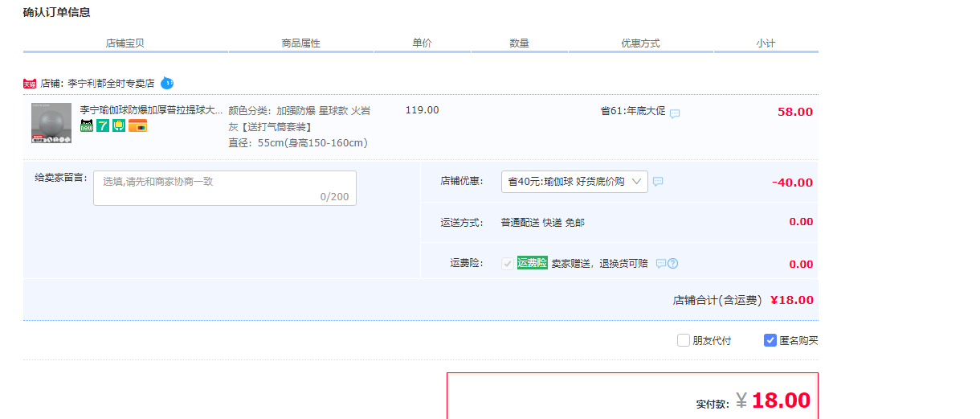This screenshot has width=980, height=419.
Task: Click the green 运费险 label badge
Action: pyautogui.click(x=532, y=263)
